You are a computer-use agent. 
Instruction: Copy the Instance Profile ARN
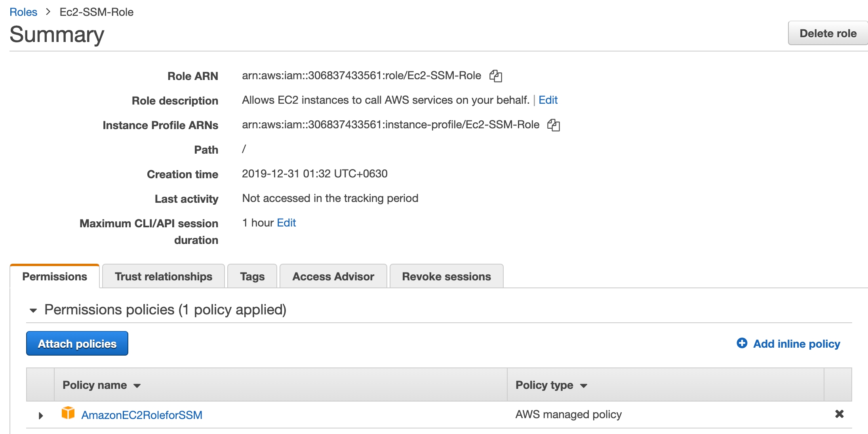pyautogui.click(x=553, y=125)
